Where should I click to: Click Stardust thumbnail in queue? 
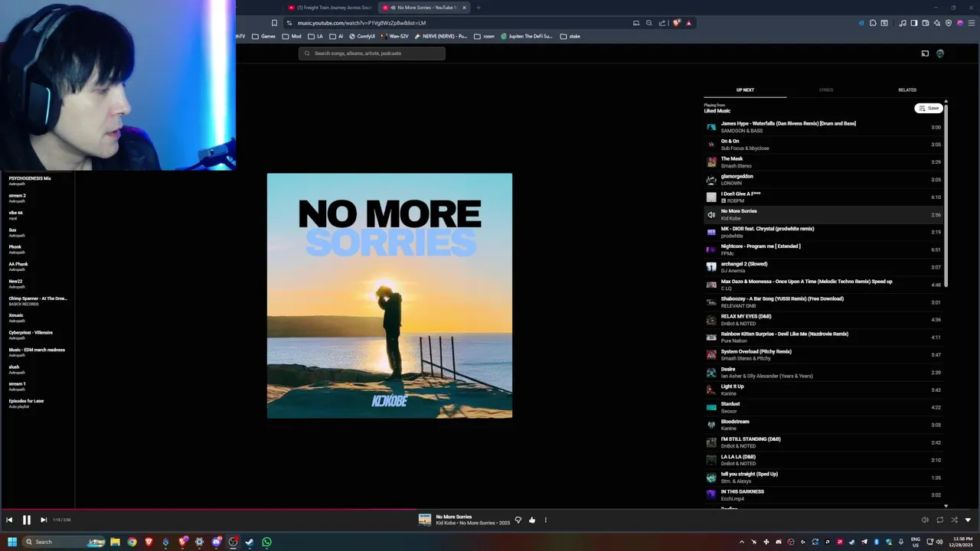pos(711,407)
